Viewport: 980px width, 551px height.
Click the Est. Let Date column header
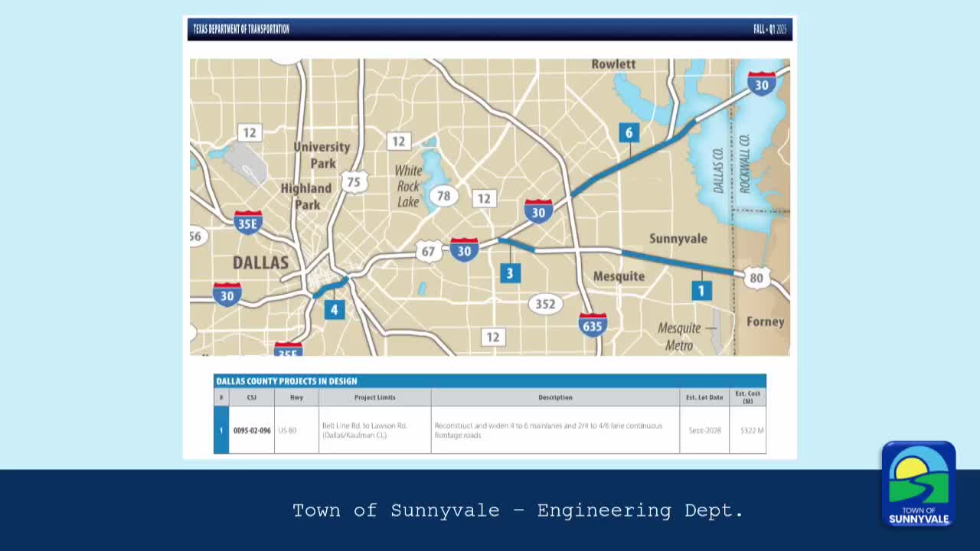(x=704, y=397)
